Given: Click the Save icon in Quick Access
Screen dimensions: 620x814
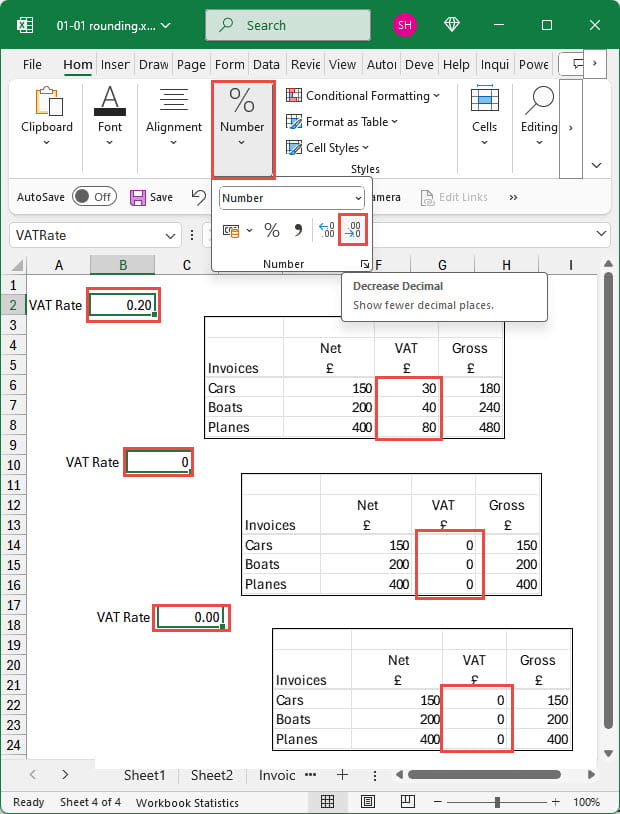Looking at the screenshot, I should coord(138,197).
